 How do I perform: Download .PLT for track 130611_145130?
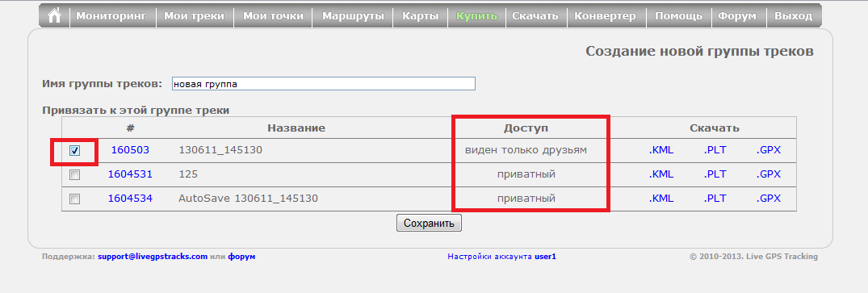click(x=715, y=150)
